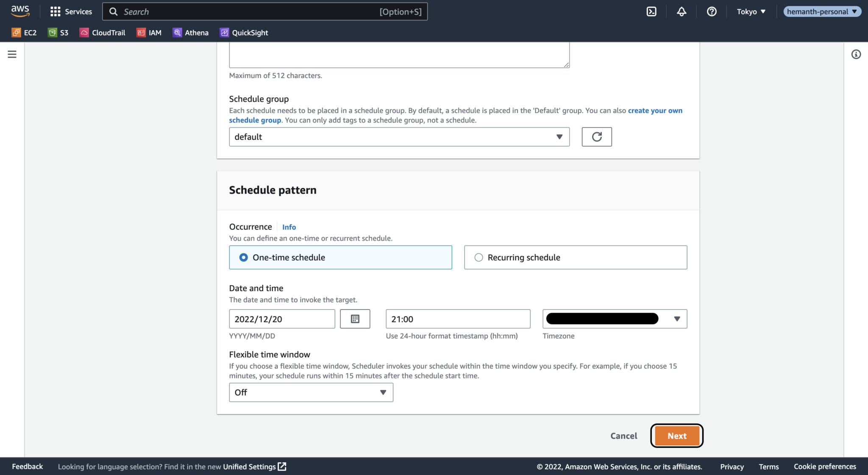
Task: Open the Schedule group dropdown
Action: coord(399,137)
